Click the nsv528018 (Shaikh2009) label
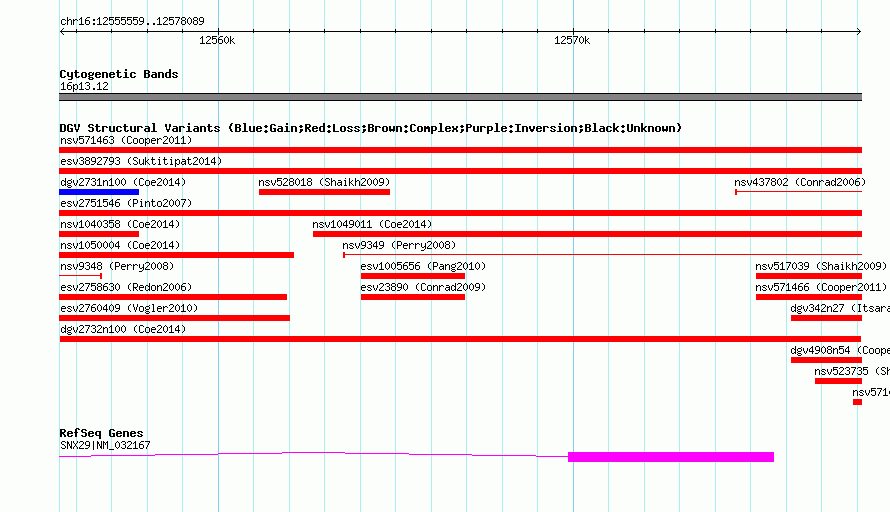The height and width of the screenshot is (512, 890). pyautogui.click(x=324, y=182)
